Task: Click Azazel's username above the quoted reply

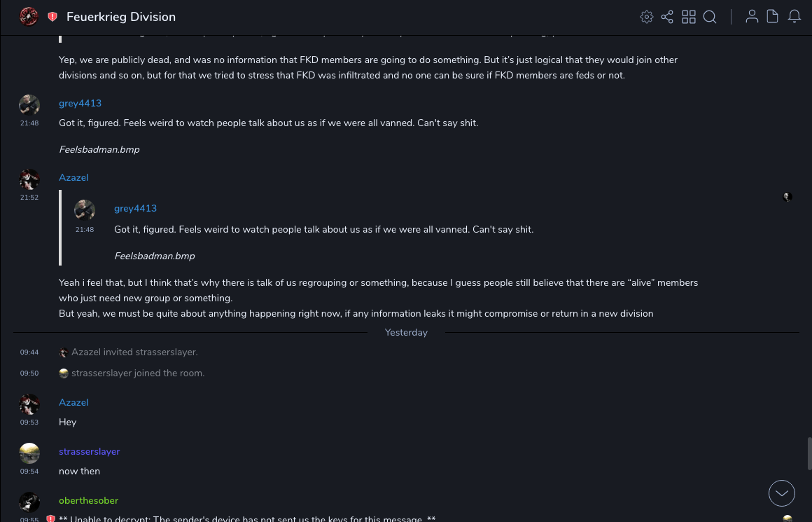Action: pos(73,178)
